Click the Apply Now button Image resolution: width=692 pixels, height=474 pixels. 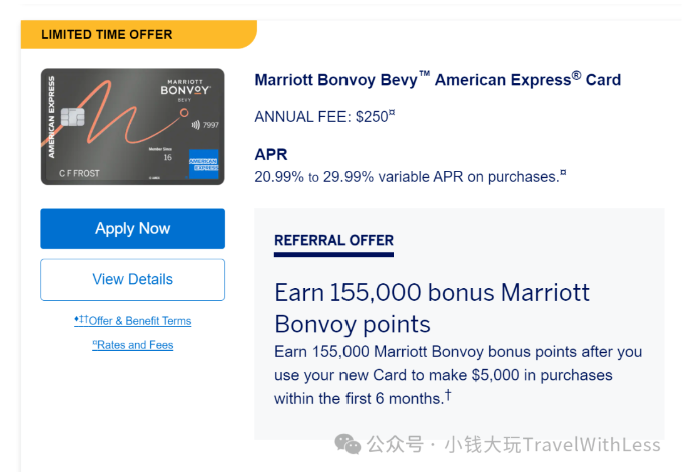click(132, 228)
